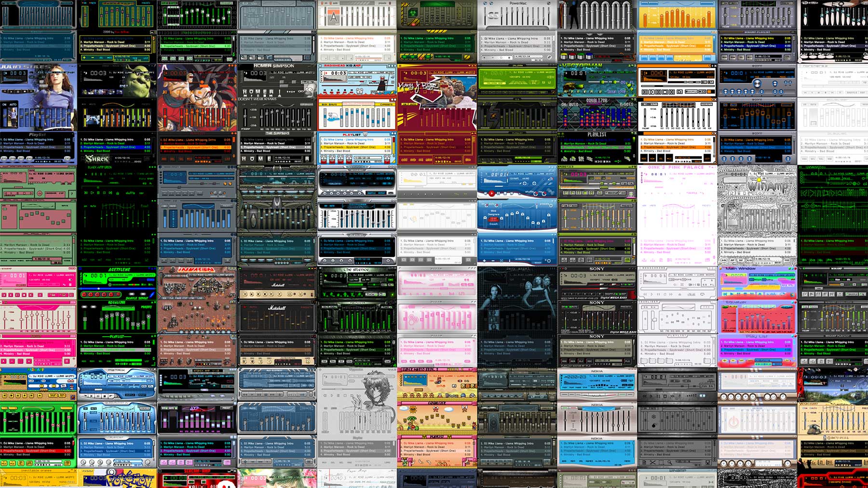This screenshot has width=868, height=488.
Task: Pause playback in the Julia Stiles skin
Action: 18,91
